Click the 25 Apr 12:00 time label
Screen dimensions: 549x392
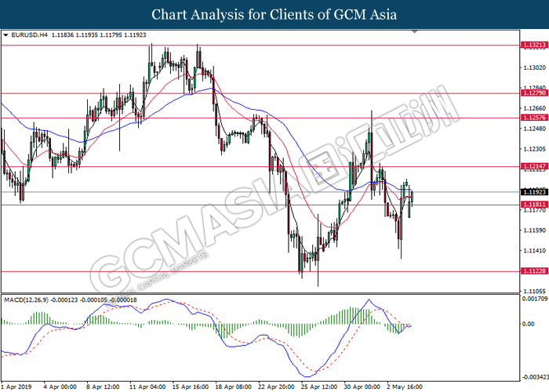pyautogui.click(x=319, y=387)
